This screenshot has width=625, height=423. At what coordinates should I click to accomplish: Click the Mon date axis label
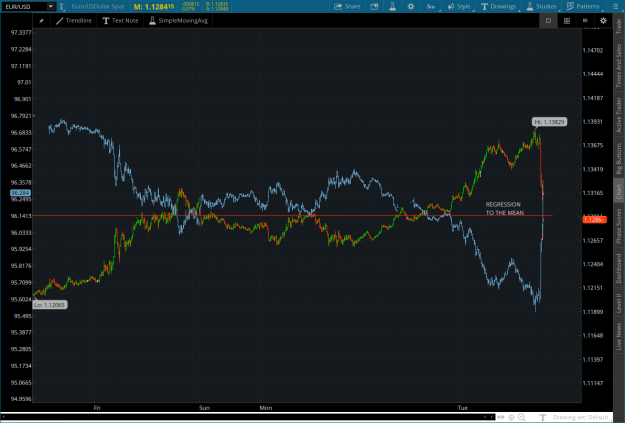266,407
